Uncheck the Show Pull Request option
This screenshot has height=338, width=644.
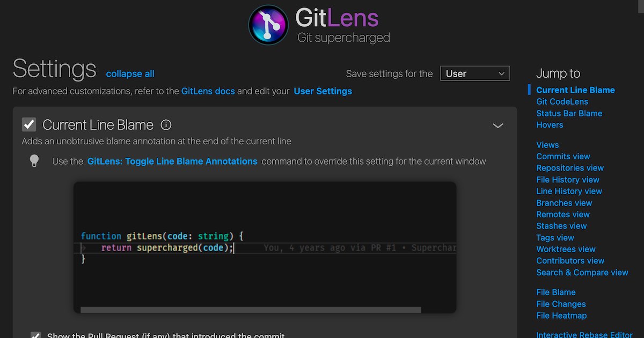point(35,335)
